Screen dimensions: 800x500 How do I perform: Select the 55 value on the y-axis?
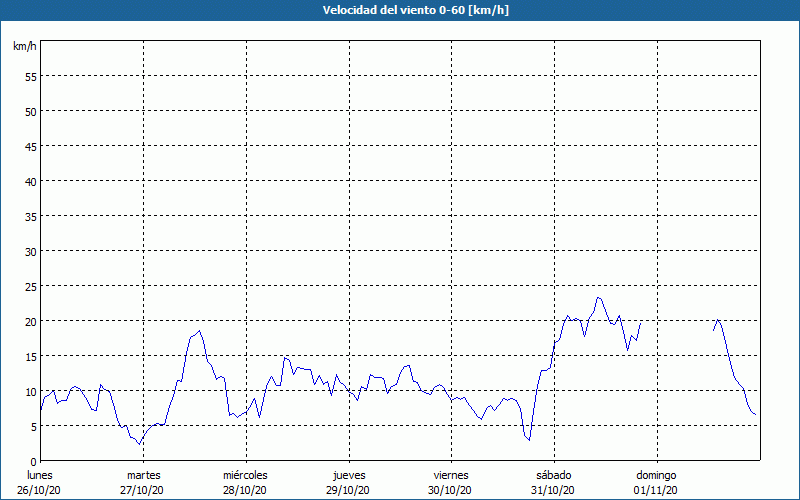pos(31,77)
